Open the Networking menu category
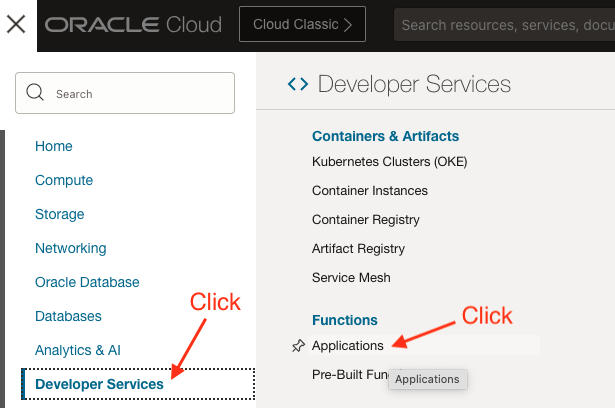615x408 pixels. point(71,248)
